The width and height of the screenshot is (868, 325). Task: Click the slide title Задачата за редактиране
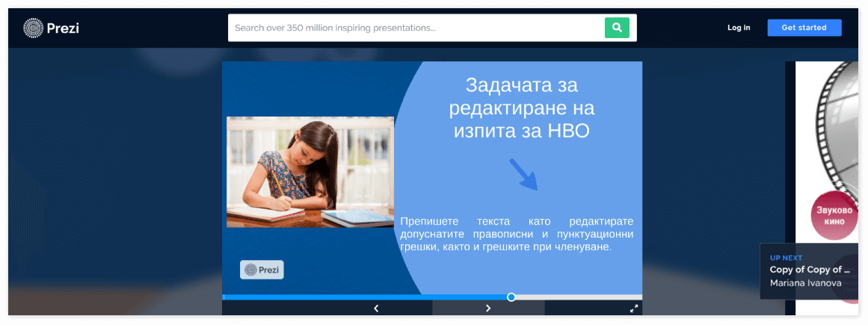[x=521, y=108]
